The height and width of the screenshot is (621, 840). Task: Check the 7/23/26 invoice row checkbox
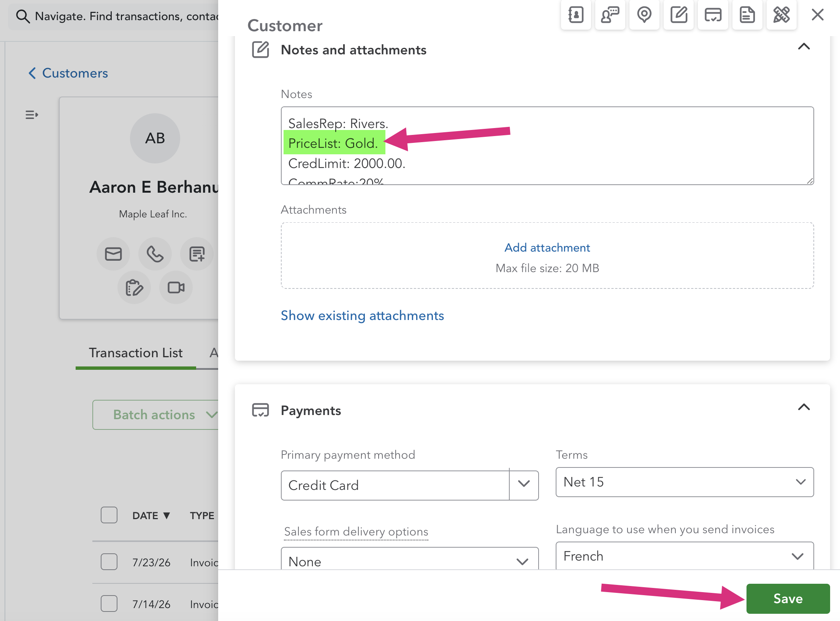tap(109, 562)
